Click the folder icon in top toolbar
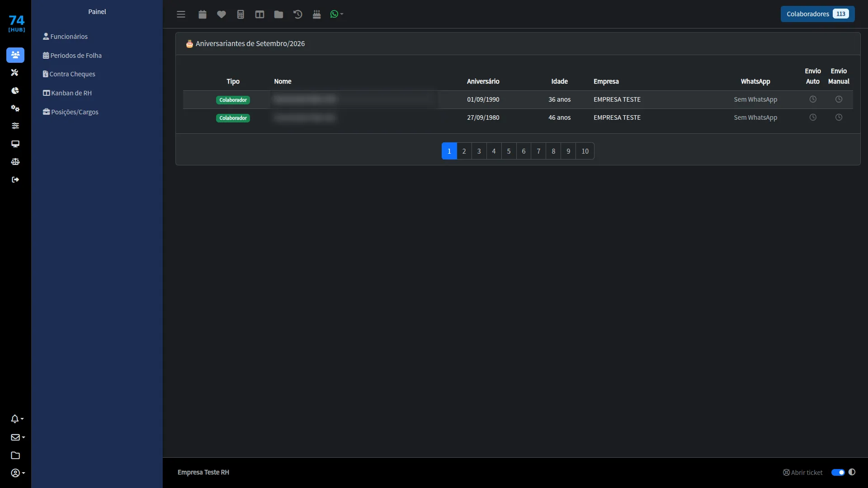 click(278, 14)
